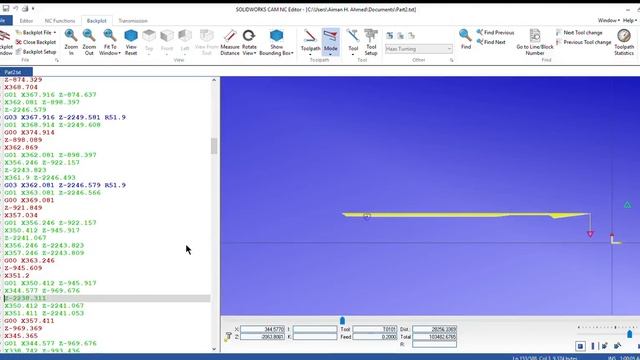Click the tool icon beside coordinate fields
Viewport: 640px width, 360px height.
pos(228,336)
